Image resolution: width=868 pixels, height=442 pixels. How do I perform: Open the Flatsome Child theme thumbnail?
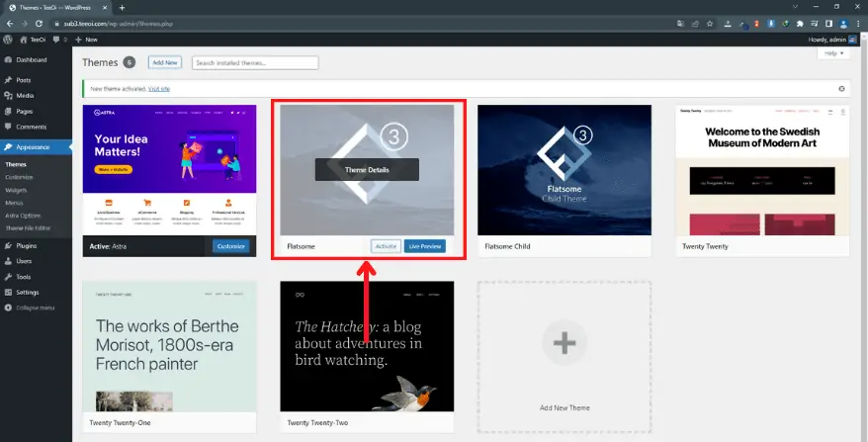point(564,170)
